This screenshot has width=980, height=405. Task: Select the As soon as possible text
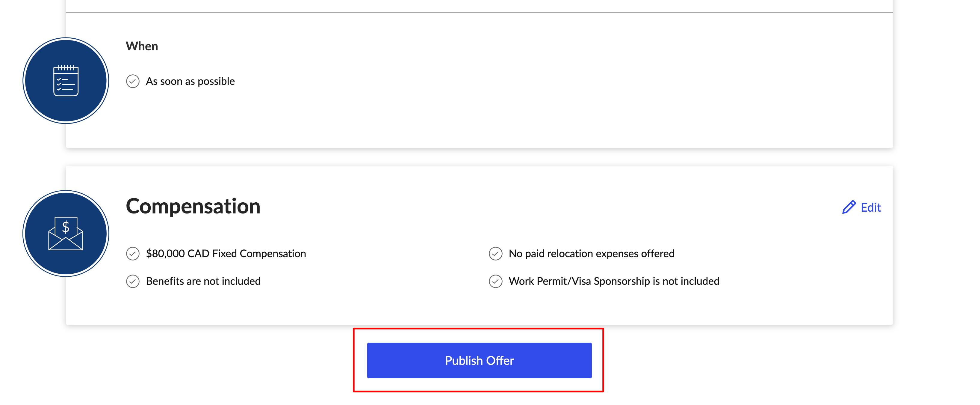coord(190,82)
